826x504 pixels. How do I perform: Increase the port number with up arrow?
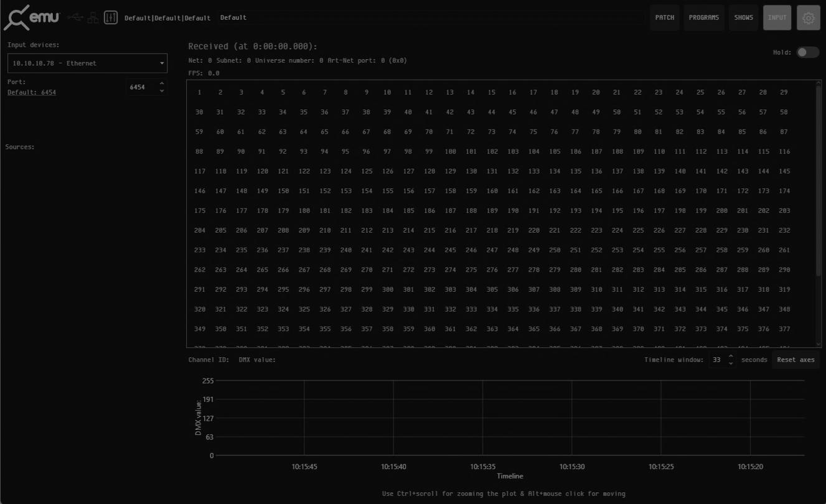pos(162,83)
